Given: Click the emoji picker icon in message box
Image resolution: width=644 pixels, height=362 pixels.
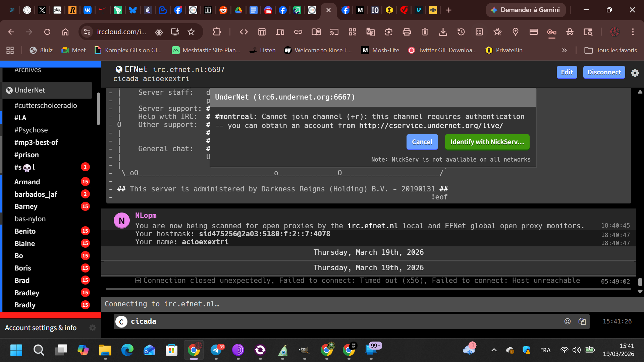Looking at the screenshot, I should pyautogui.click(x=567, y=321).
